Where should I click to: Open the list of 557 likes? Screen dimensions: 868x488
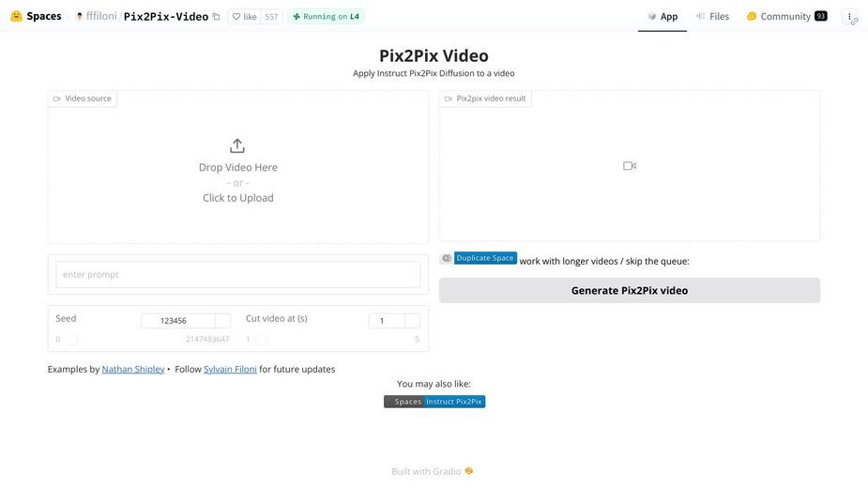tap(271, 17)
